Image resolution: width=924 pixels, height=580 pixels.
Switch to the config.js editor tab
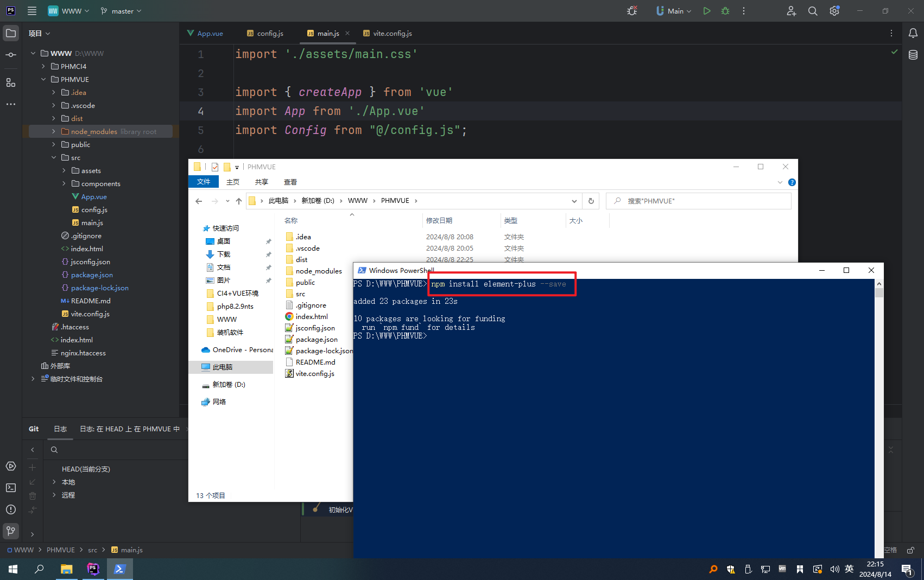tap(265, 33)
